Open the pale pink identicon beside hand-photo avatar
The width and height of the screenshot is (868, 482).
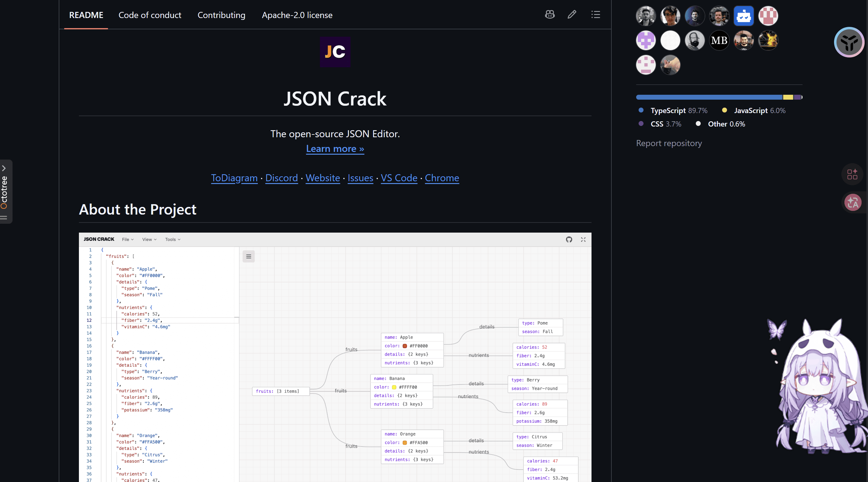tap(646, 65)
